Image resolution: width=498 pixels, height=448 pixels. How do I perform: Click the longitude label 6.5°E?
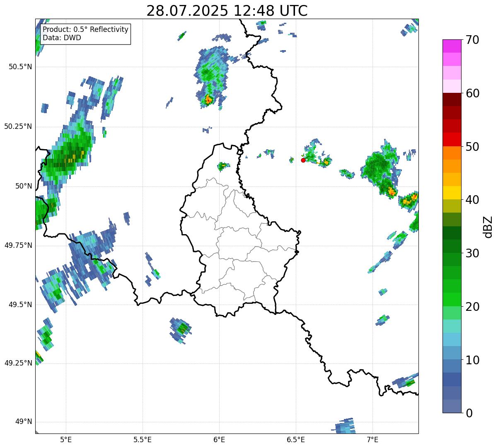click(x=296, y=440)
